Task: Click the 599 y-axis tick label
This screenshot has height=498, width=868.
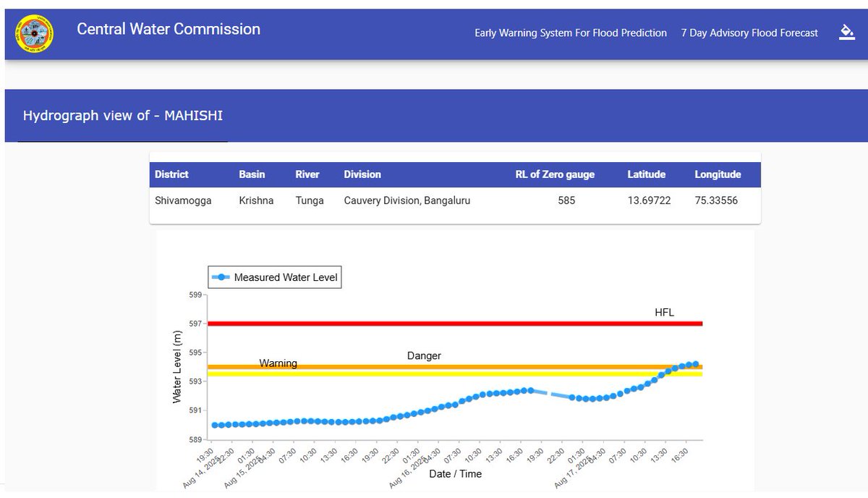Action: click(x=195, y=295)
